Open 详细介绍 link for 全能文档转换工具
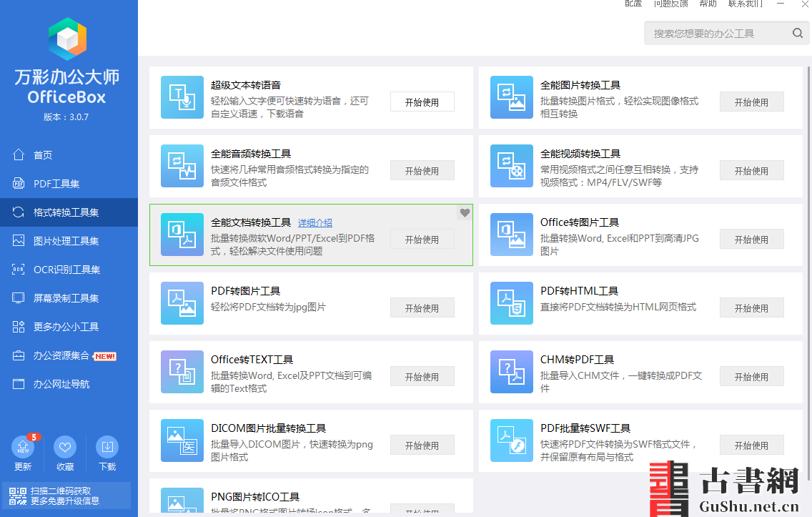 (x=315, y=223)
